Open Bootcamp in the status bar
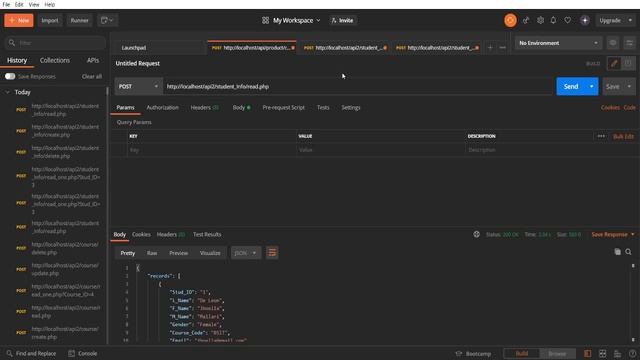 473,353
